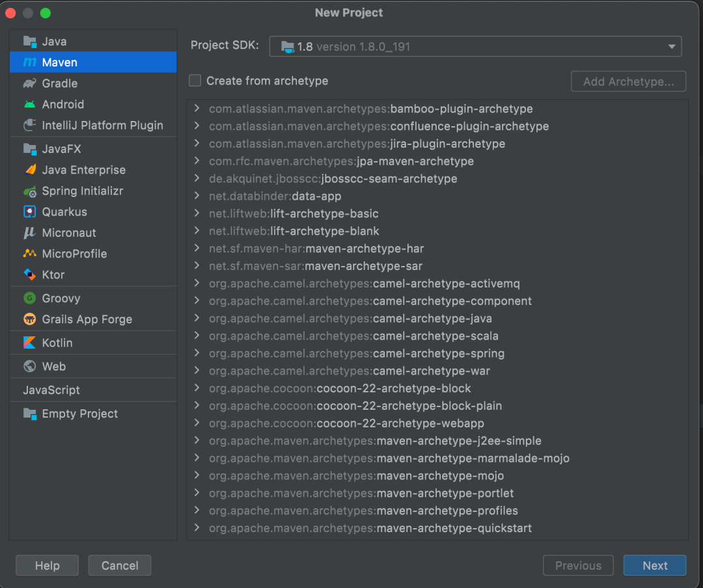Click SDK version 1.8.0_191 text

point(363,47)
